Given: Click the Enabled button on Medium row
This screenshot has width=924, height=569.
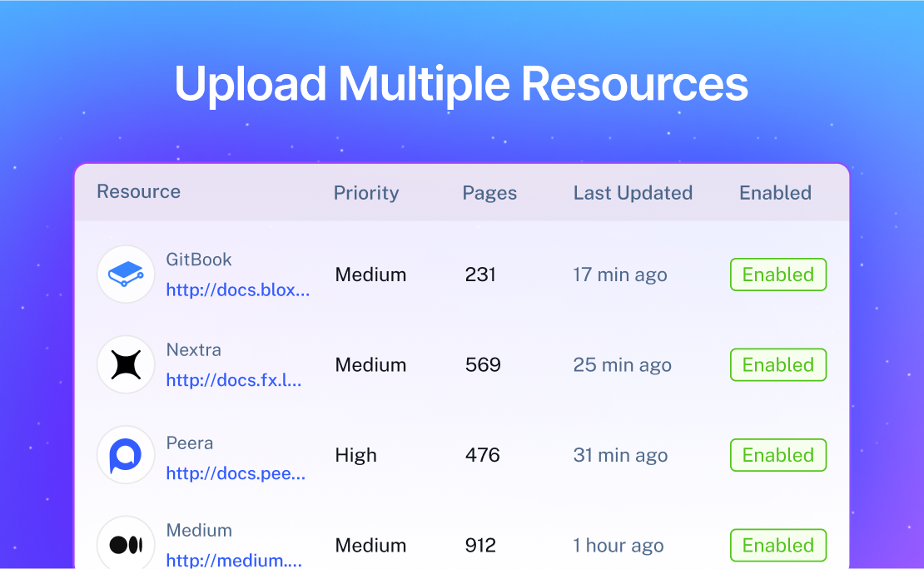Looking at the screenshot, I should 777,545.
